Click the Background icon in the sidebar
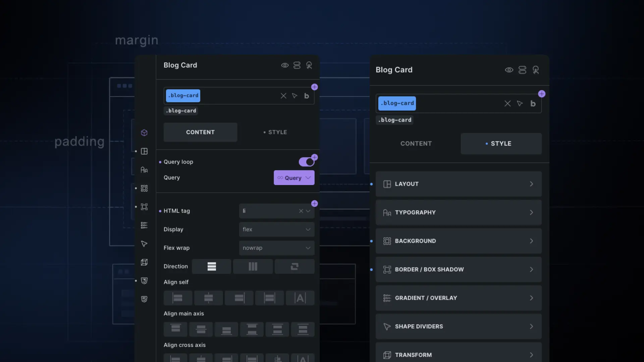The width and height of the screenshot is (644, 362). coord(144,188)
